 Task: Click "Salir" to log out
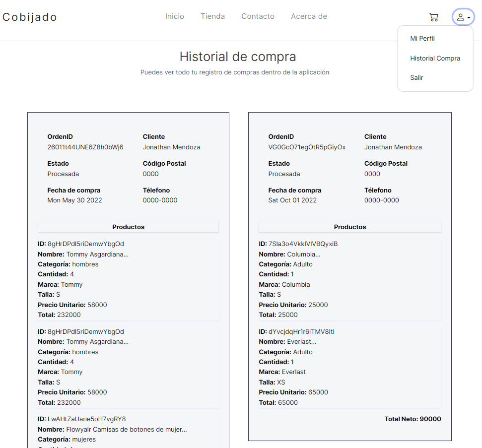click(416, 77)
